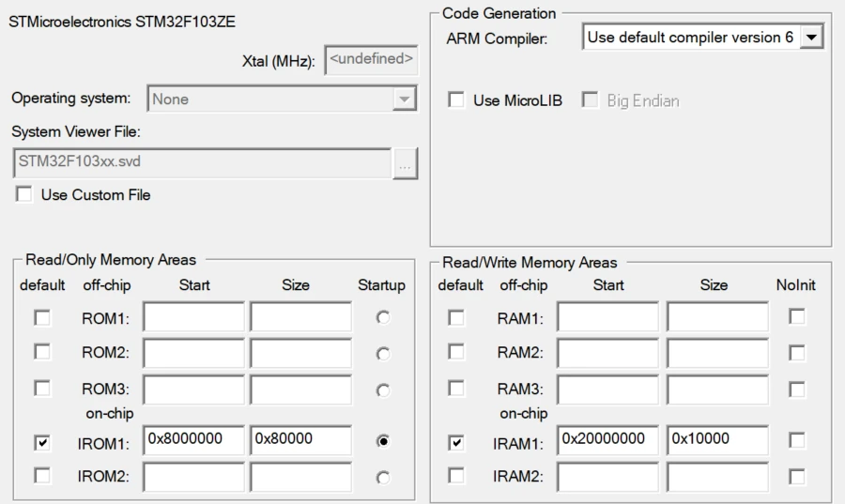Viewport: 845px width, 504px height.
Task: Click the IRAM2 Start field
Action: coord(607,477)
